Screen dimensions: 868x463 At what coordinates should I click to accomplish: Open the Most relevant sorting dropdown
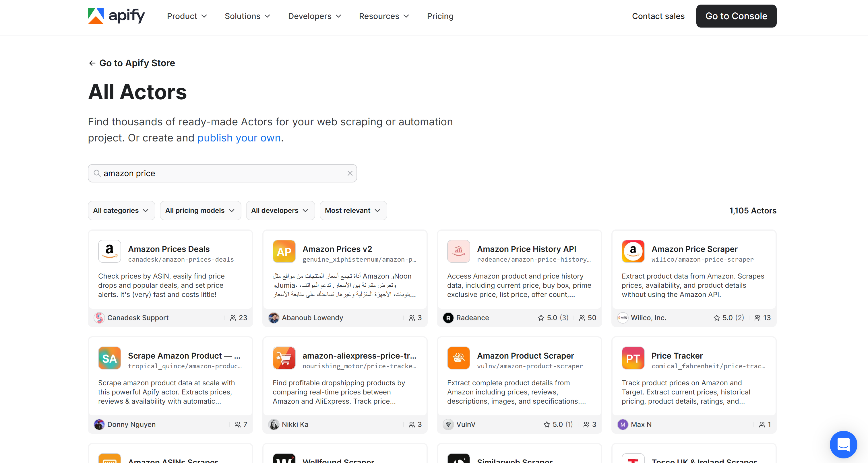point(353,210)
